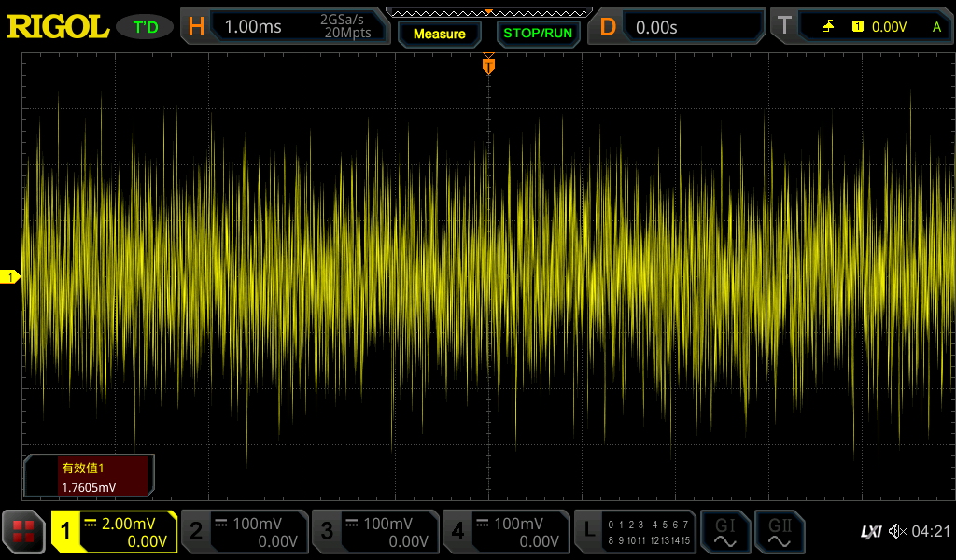This screenshot has height=560, width=956.
Task: Toggle channel 1 with 2.00mV scale
Action: click(114, 532)
